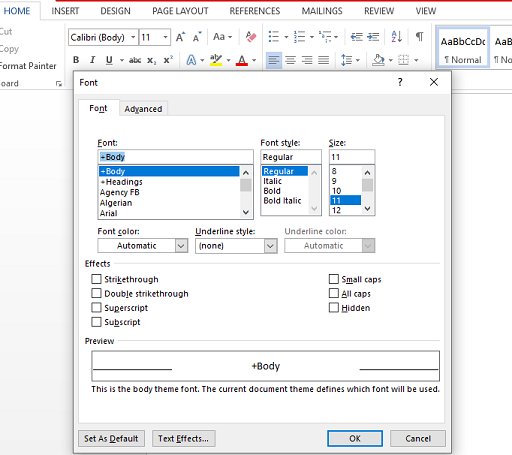Expand underline options arrow in ribbon

[122, 60]
